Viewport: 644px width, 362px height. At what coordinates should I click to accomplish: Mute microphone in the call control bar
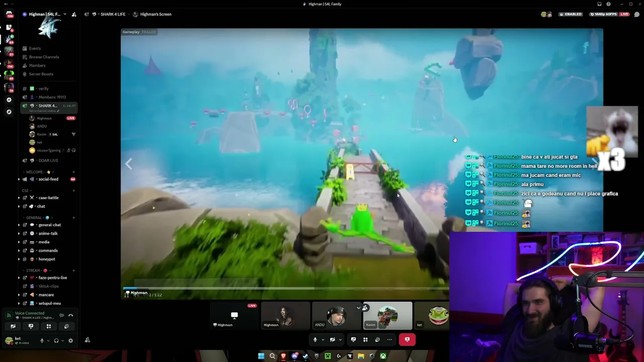(315, 339)
